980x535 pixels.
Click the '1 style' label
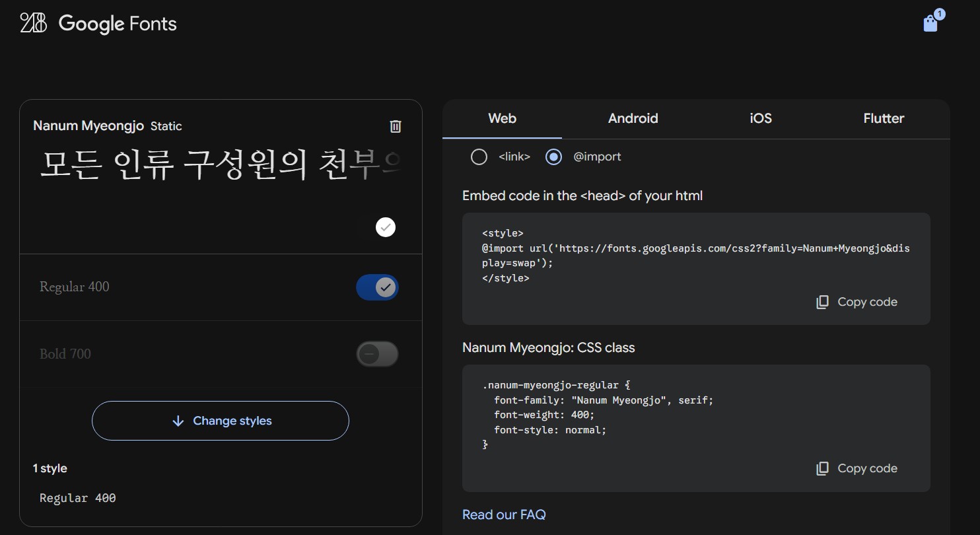coord(50,468)
